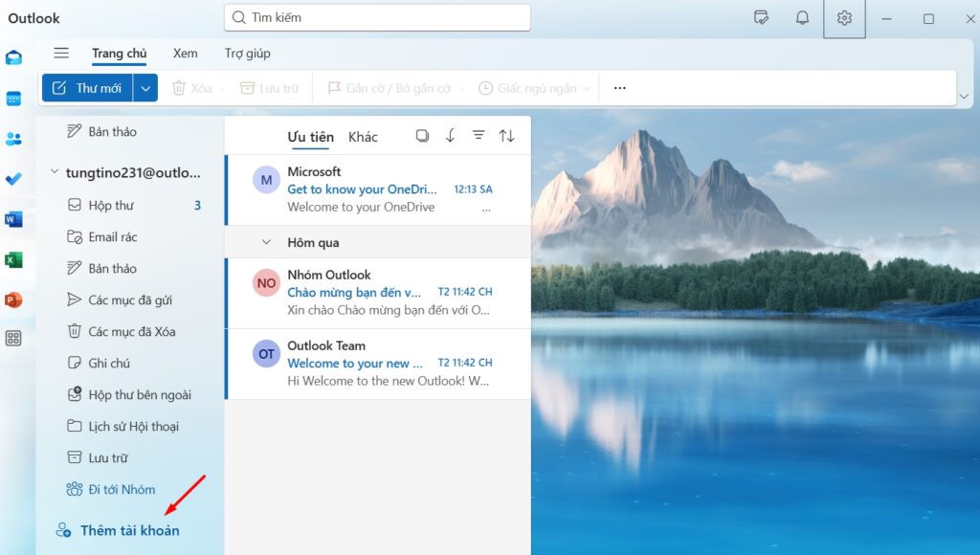Screen dimensions: 980x555
Task: Open the More apps grid icon
Action: pos(13,339)
